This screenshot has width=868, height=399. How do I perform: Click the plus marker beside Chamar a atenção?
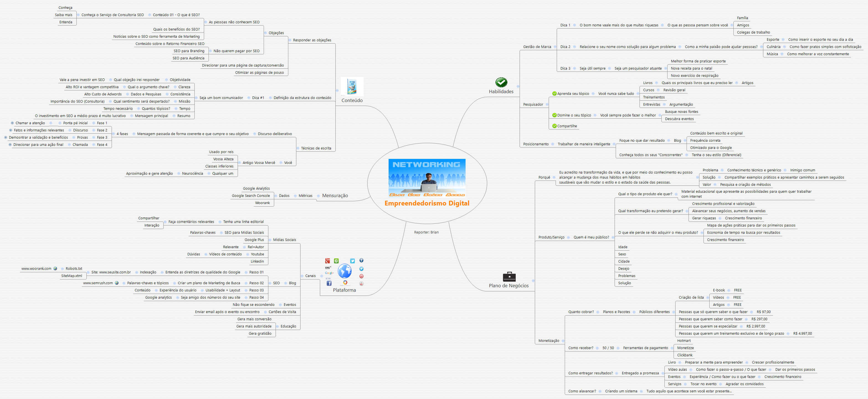point(12,123)
